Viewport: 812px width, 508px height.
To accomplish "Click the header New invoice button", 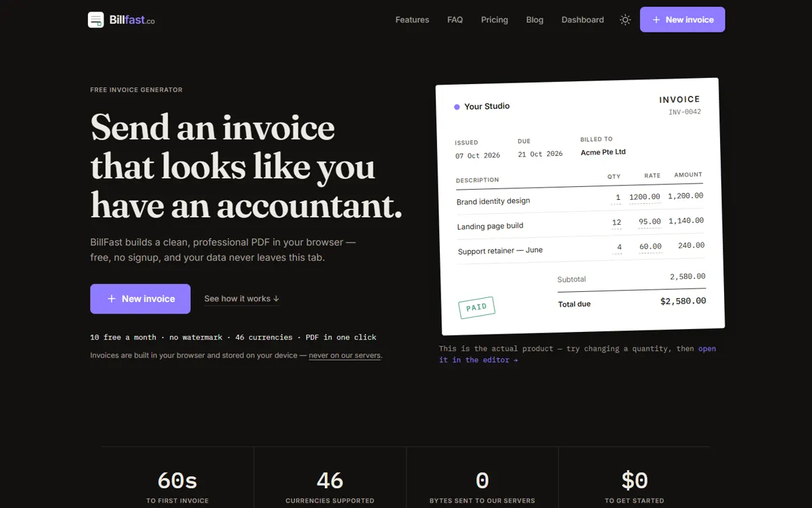I will pos(682,20).
